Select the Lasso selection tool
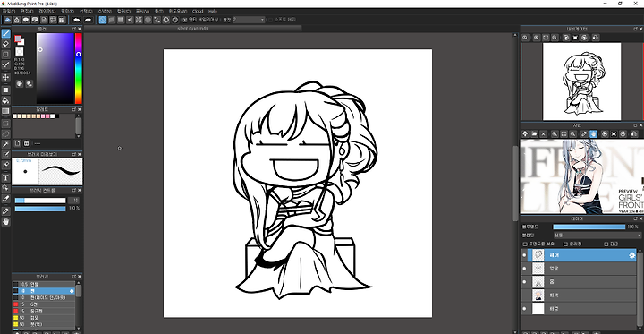The width and height of the screenshot is (644, 334). 5,133
